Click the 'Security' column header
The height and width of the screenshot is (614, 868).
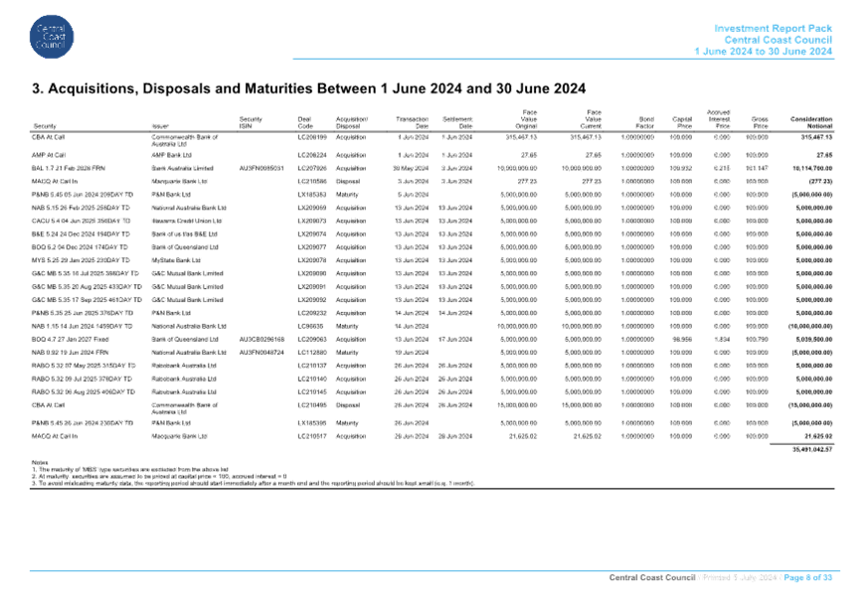(45, 126)
